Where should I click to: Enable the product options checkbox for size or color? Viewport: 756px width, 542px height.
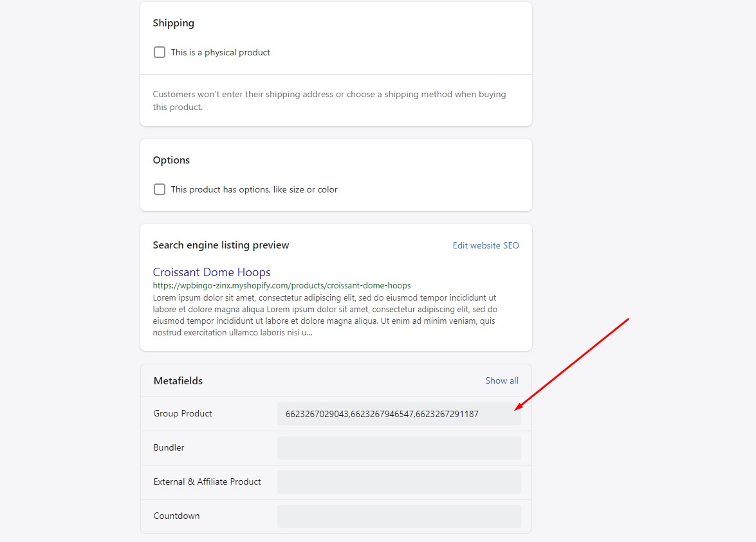click(x=160, y=189)
